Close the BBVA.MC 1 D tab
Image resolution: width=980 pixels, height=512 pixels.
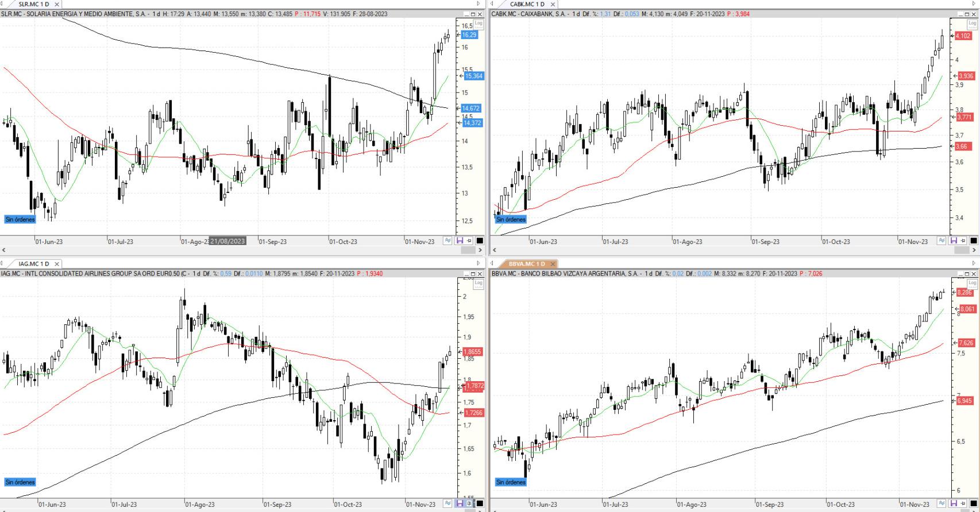click(x=553, y=264)
